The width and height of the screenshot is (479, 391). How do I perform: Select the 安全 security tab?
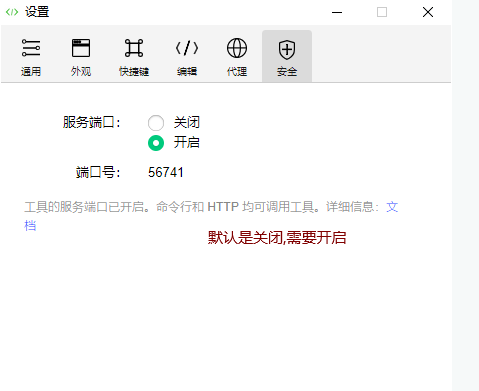[287, 57]
